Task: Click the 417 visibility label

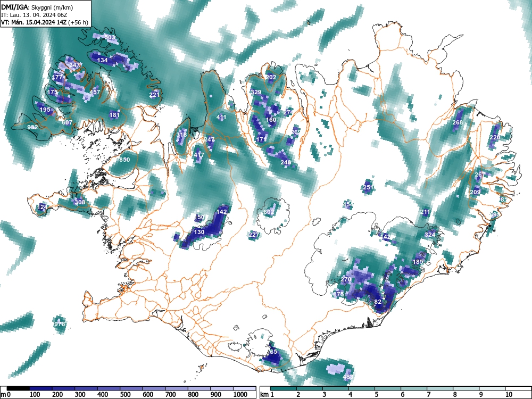Action: click(199, 155)
